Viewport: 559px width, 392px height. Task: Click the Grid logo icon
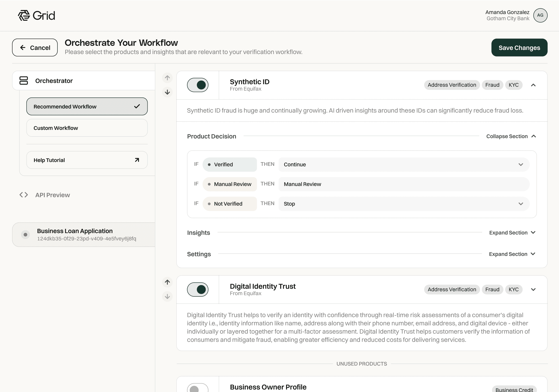[24, 16]
